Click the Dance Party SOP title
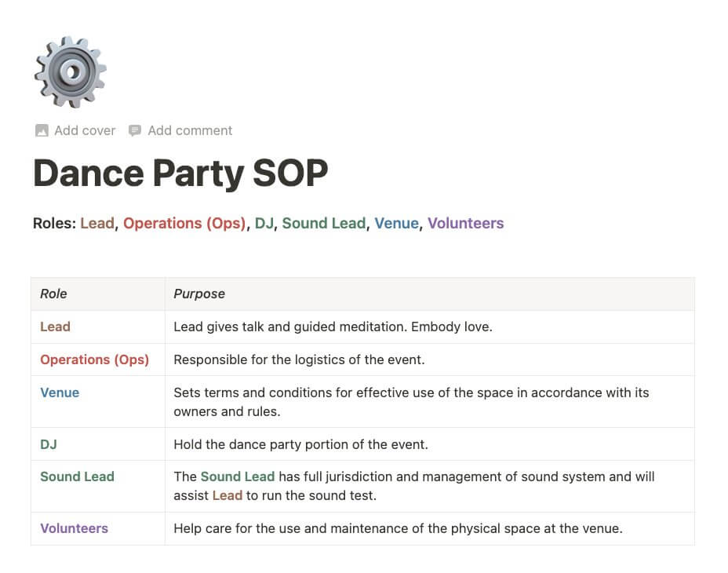 (x=180, y=173)
